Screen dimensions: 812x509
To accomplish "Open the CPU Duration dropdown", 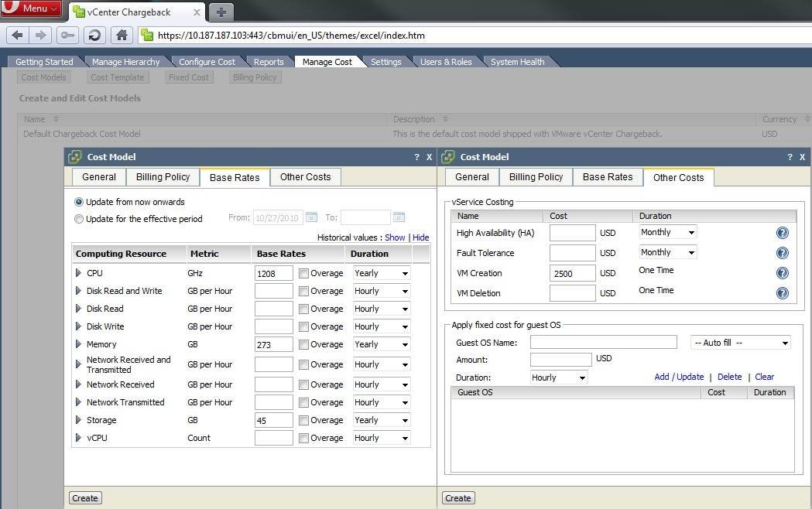I will click(381, 273).
